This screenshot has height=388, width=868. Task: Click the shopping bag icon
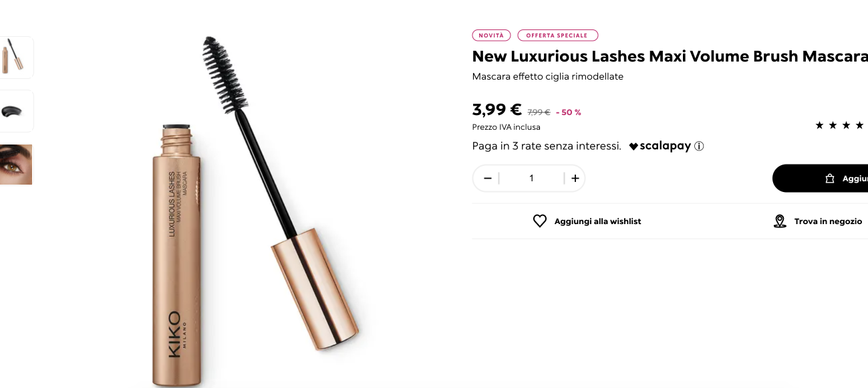click(830, 179)
